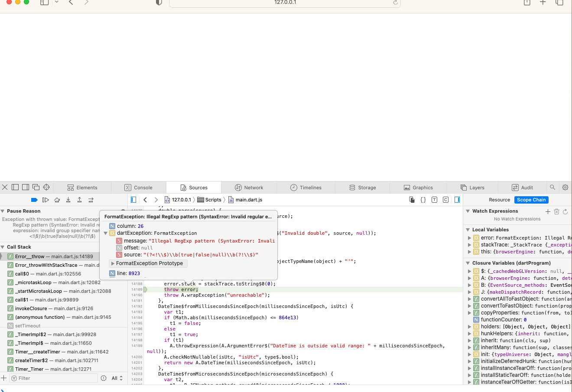Open Web Inspector settings via gear icon
This screenshot has width=572, height=392.
click(x=565, y=188)
